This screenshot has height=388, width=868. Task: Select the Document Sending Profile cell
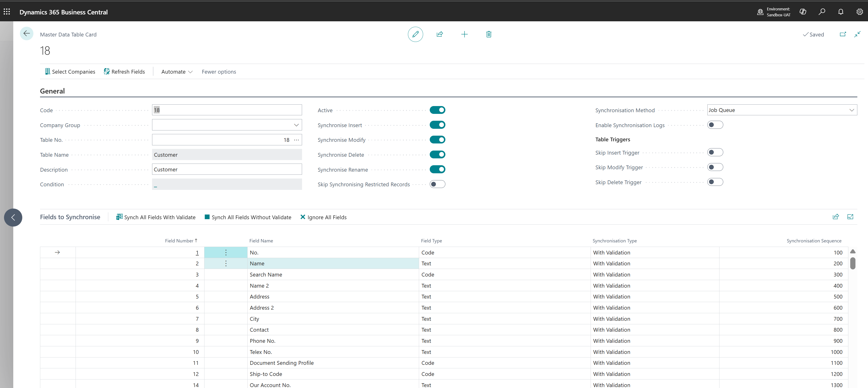(x=333, y=363)
